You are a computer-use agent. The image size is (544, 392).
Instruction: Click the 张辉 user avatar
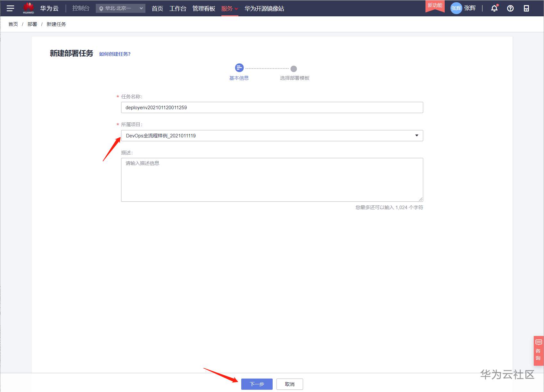coord(456,8)
